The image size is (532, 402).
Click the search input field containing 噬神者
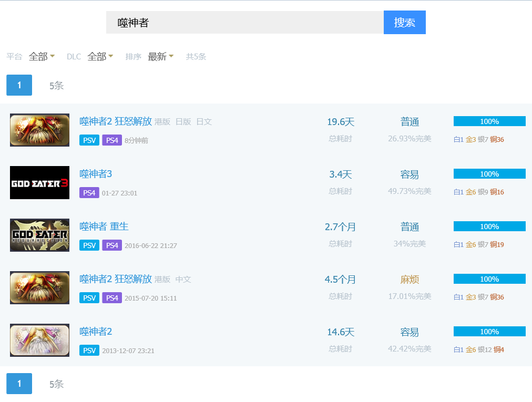pyautogui.click(x=244, y=23)
